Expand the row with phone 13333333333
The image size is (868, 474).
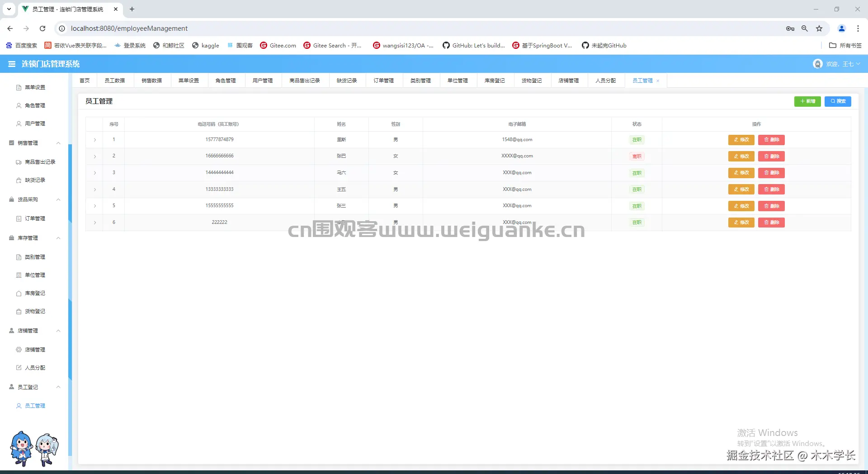(x=95, y=190)
